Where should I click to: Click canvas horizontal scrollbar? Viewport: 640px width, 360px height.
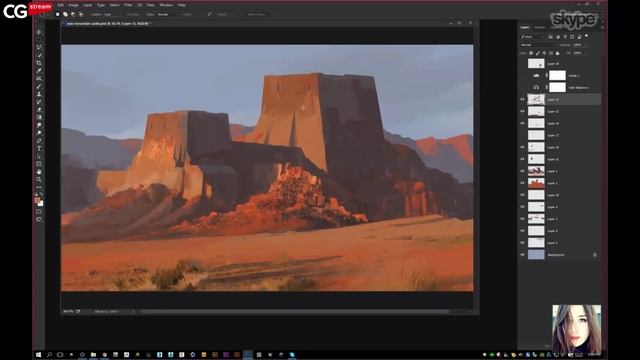295,311
